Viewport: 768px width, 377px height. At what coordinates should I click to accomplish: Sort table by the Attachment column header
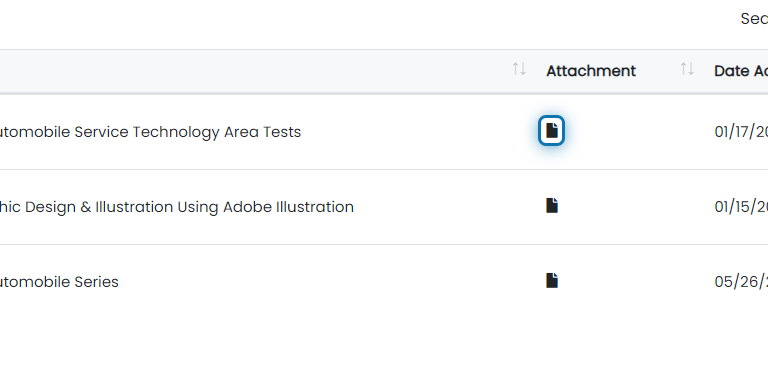591,71
